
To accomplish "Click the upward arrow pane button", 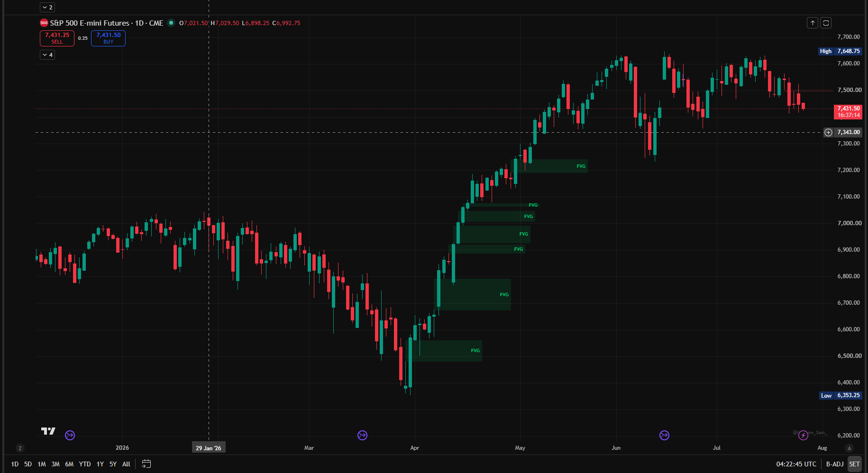I will [x=813, y=23].
